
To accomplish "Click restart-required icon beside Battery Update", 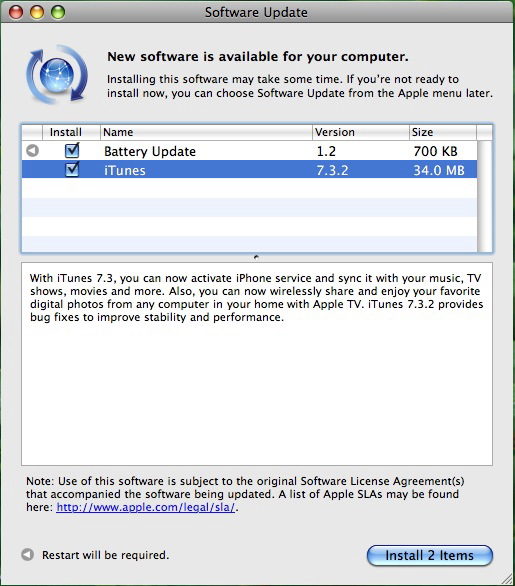I will point(33,151).
